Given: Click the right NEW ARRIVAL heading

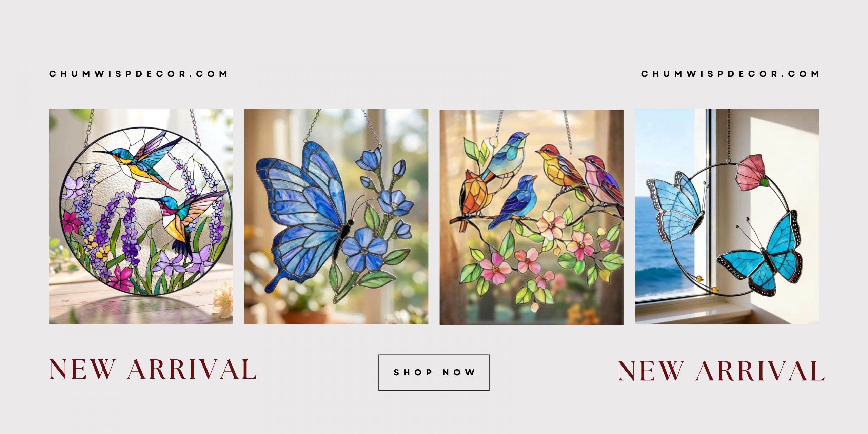Looking at the screenshot, I should click(722, 371).
